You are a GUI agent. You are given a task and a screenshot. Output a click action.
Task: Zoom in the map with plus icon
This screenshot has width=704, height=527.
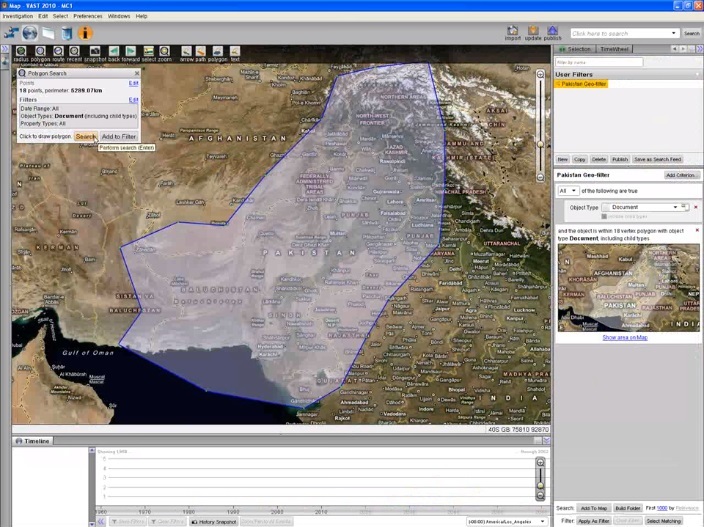541,75
